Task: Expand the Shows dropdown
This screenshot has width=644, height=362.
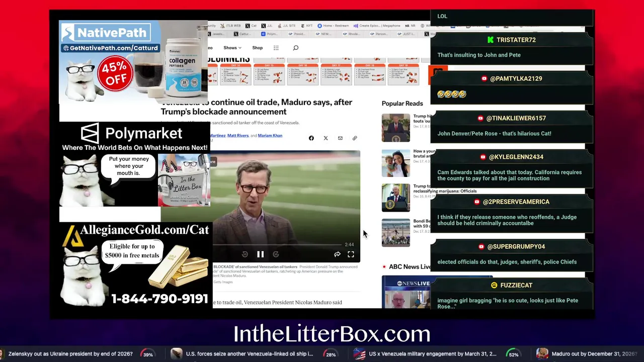Action: [x=232, y=48]
